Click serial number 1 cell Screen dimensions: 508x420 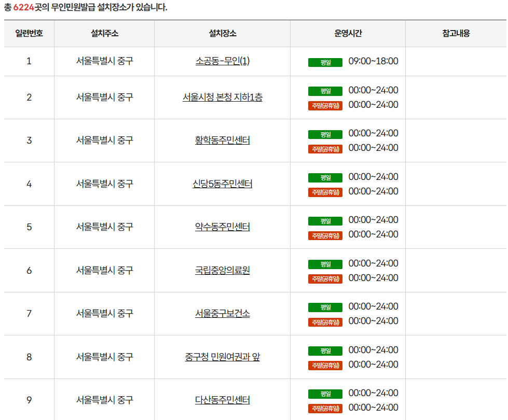coord(29,61)
